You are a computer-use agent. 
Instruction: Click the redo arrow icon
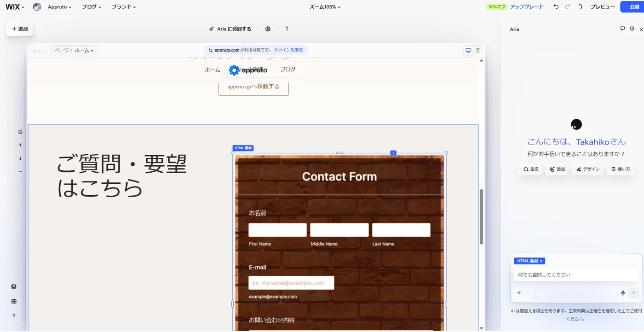tap(568, 7)
